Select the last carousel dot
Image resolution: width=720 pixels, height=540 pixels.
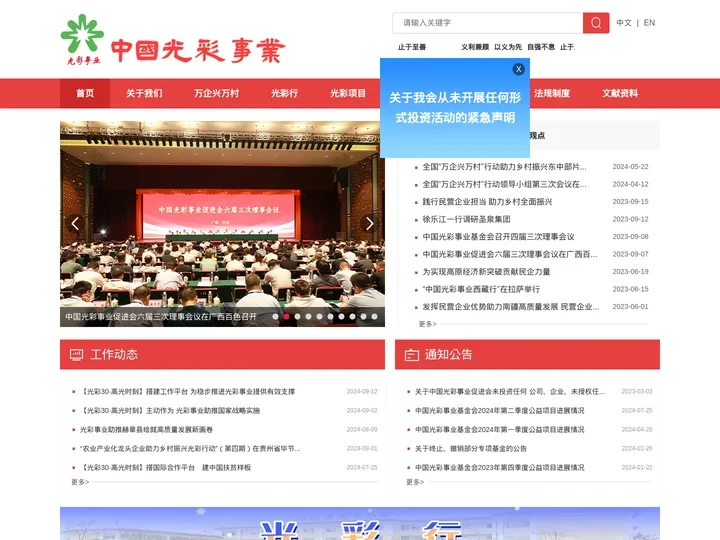tap(375, 316)
